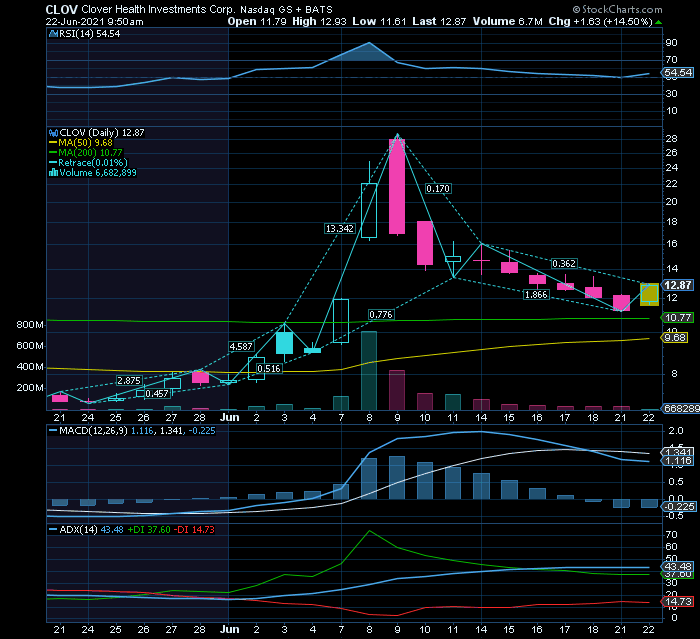Click the CLOV (Daily) 12.87 legend
This screenshot has height=639, width=700.
102,133
